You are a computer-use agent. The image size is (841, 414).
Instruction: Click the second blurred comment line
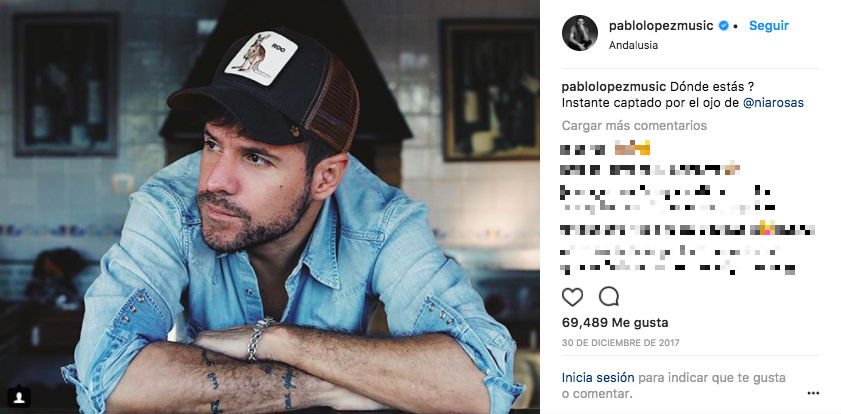(650, 170)
